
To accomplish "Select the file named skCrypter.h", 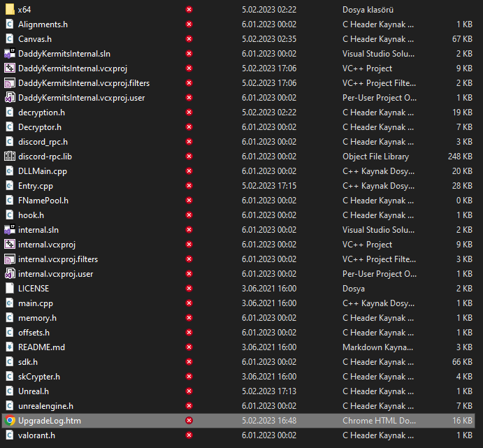I will tap(39, 377).
